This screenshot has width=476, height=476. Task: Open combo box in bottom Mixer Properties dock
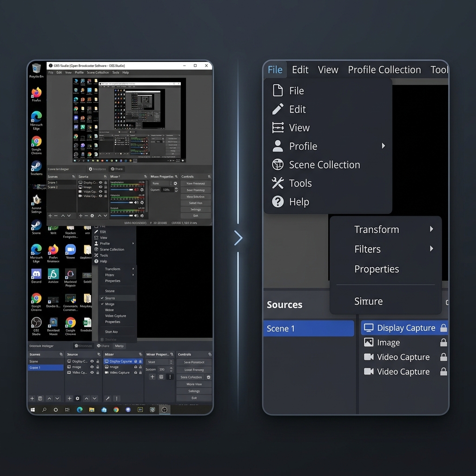(x=160, y=362)
